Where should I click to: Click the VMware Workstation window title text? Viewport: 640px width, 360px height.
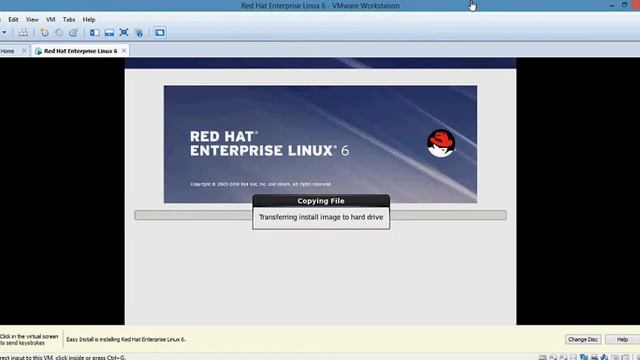tap(320, 6)
